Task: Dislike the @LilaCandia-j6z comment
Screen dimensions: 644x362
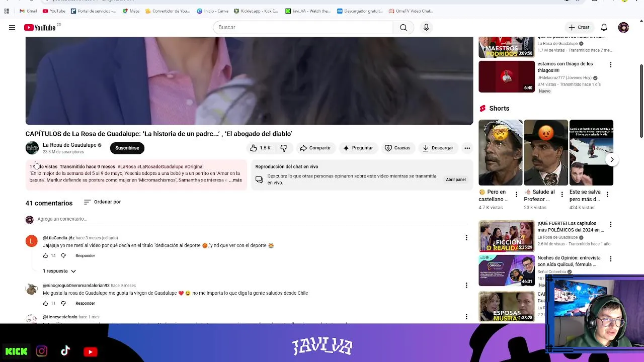Action: coord(63,255)
